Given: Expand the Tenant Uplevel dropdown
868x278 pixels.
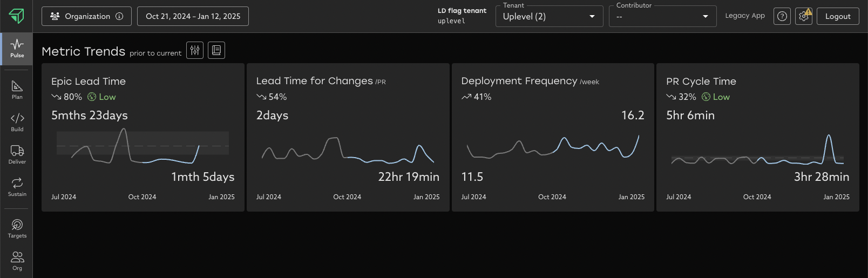Looking at the screenshot, I should (x=549, y=16).
